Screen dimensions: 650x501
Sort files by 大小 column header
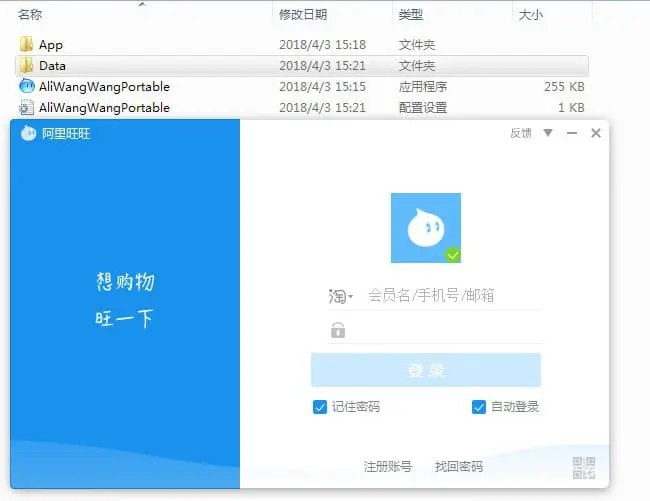click(531, 15)
